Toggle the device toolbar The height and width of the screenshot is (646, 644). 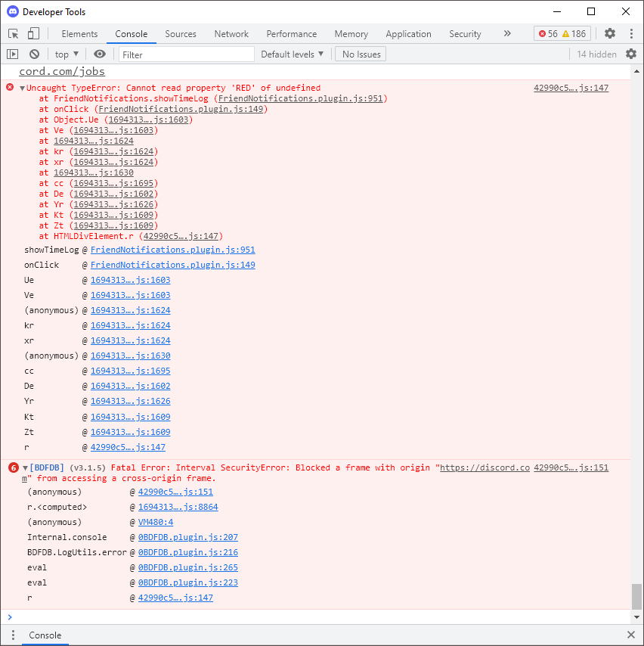point(30,33)
